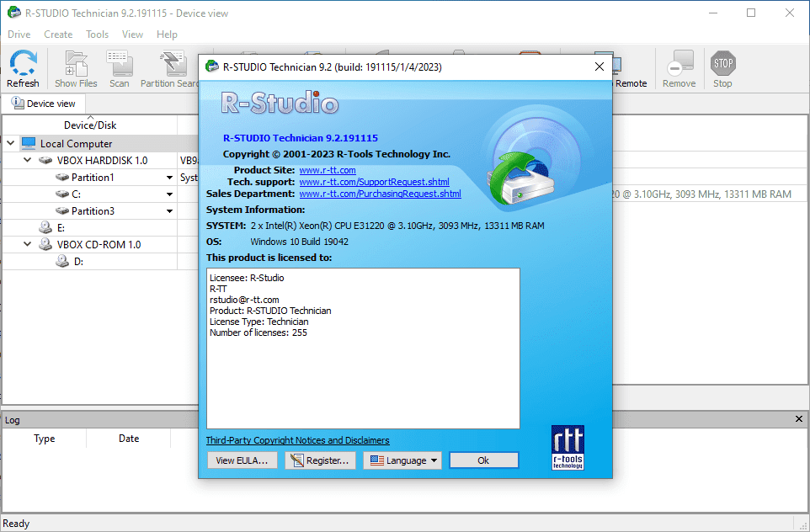Open the www.r-tt.com product site link
Viewport: 810px width, 532px height.
(x=328, y=170)
